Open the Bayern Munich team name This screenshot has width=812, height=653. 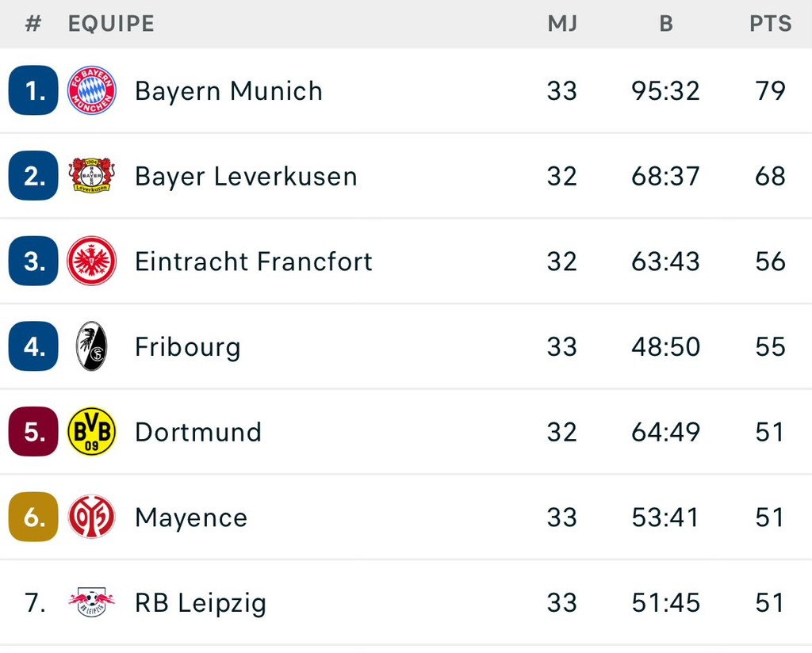[228, 92]
